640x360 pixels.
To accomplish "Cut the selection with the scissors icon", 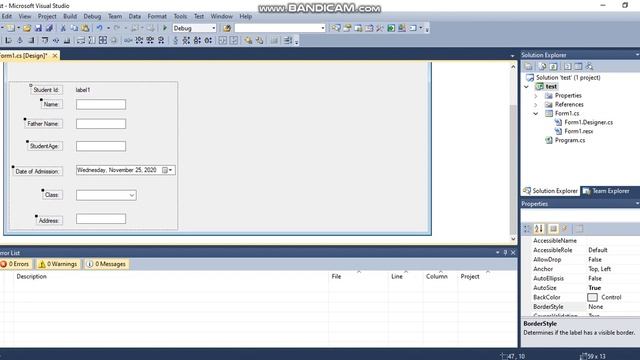I will pyautogui.click(x=63, y=28).
